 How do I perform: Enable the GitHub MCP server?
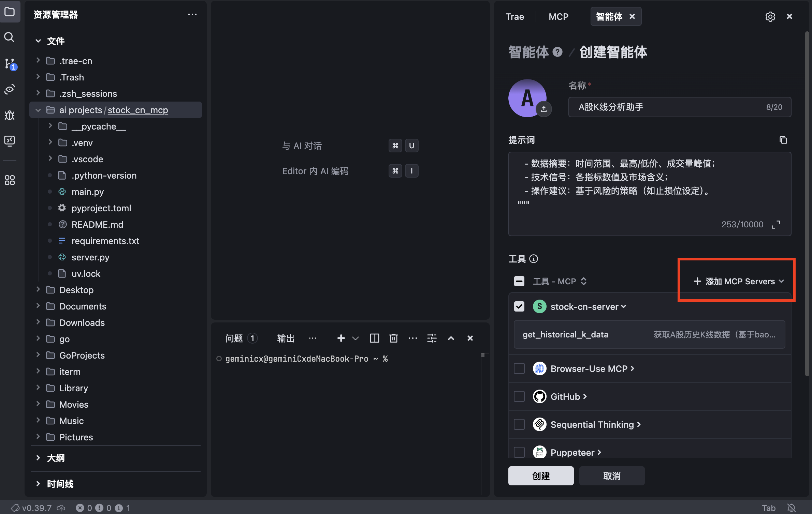(519, 396)
